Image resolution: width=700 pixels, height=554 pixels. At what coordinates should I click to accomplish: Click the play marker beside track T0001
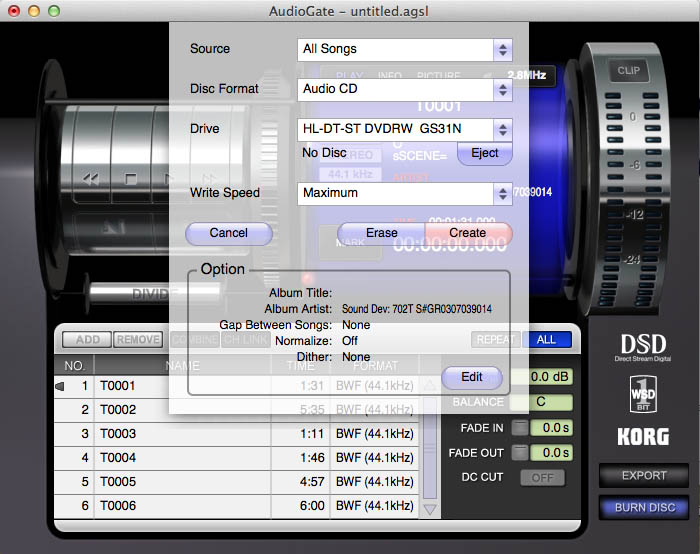point(61,386)
